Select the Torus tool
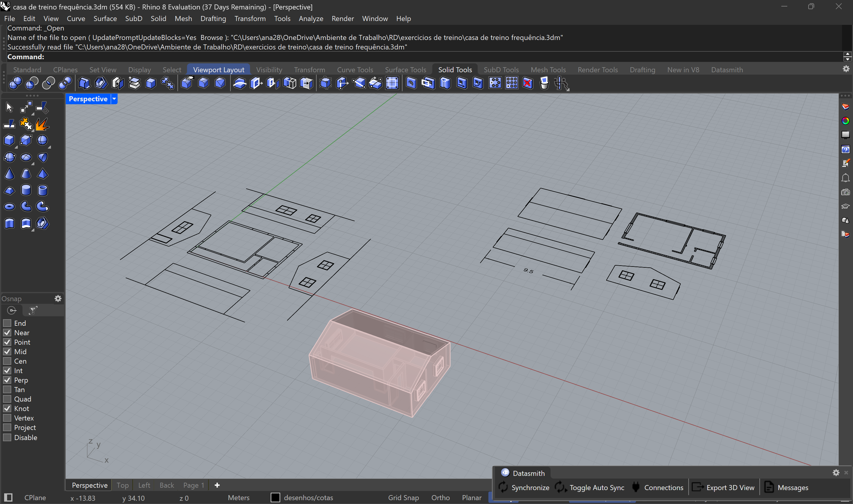 pos(9,206)
